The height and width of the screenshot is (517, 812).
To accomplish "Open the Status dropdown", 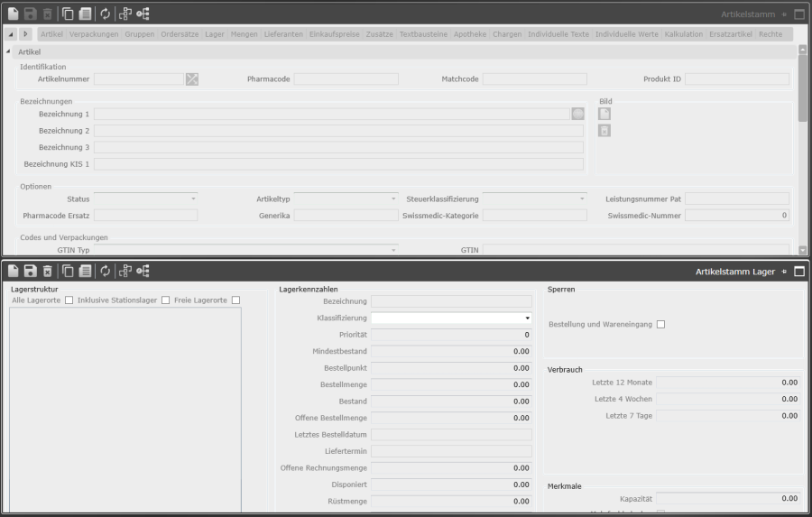I will point(193,198).
